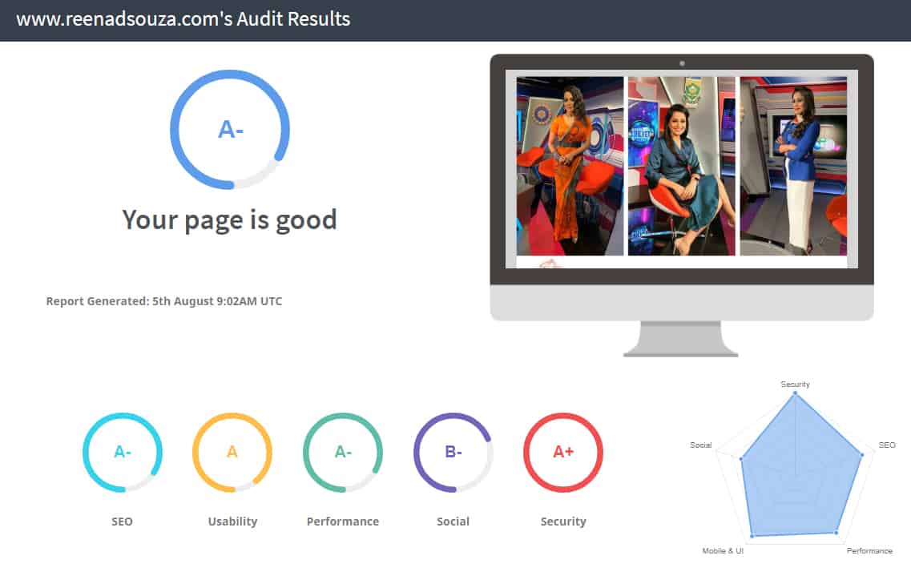The width and height of the screenshot is (911, 588).
Task: Click the Security data point on radar
Action: pos(796,394)
